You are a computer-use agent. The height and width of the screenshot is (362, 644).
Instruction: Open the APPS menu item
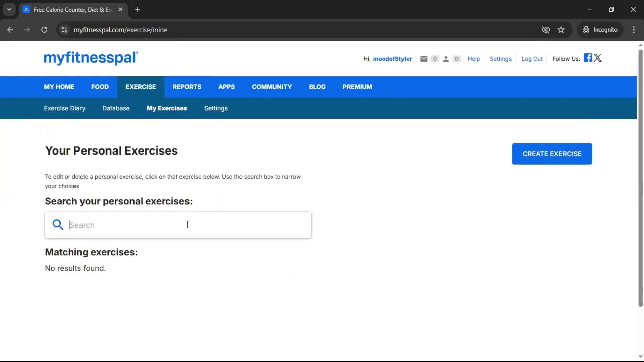tap(226, 87)
